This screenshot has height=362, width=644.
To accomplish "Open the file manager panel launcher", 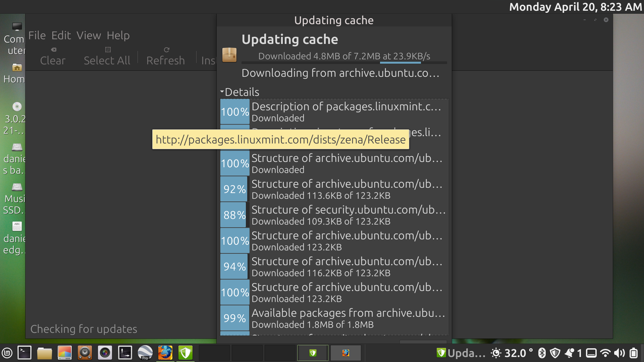I will pyautogui.click(x=44, y=353).
